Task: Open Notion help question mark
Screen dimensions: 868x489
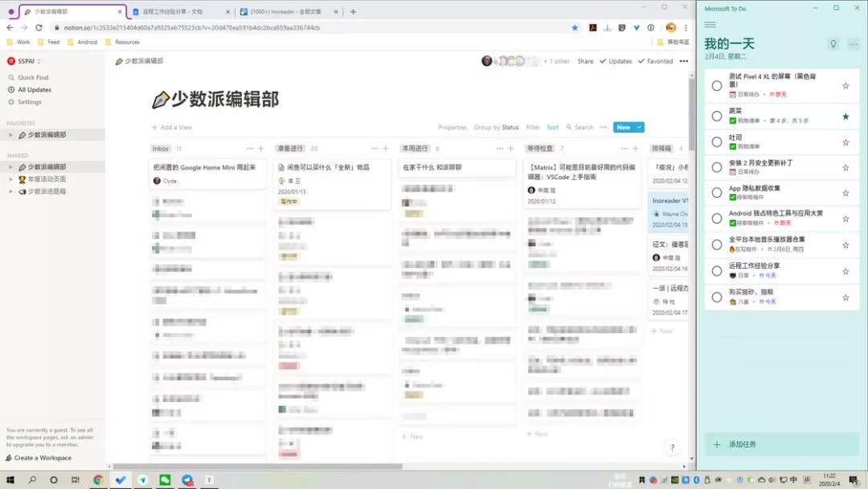Action: coord(672,448)
